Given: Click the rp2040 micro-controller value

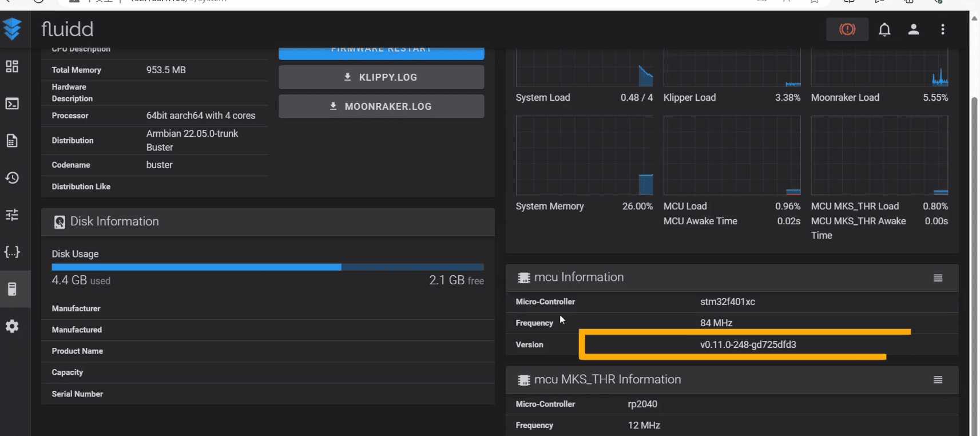Looking at the screenshot, I should tap(642, 404).
